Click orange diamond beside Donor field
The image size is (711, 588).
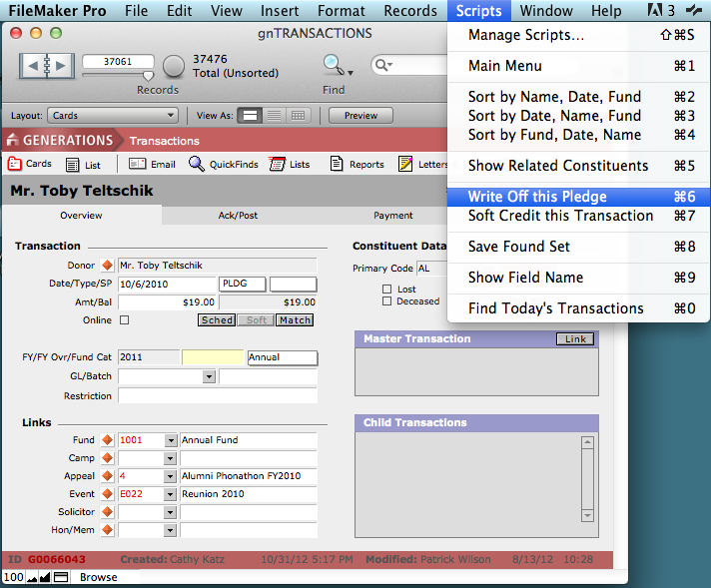(108, 266)
